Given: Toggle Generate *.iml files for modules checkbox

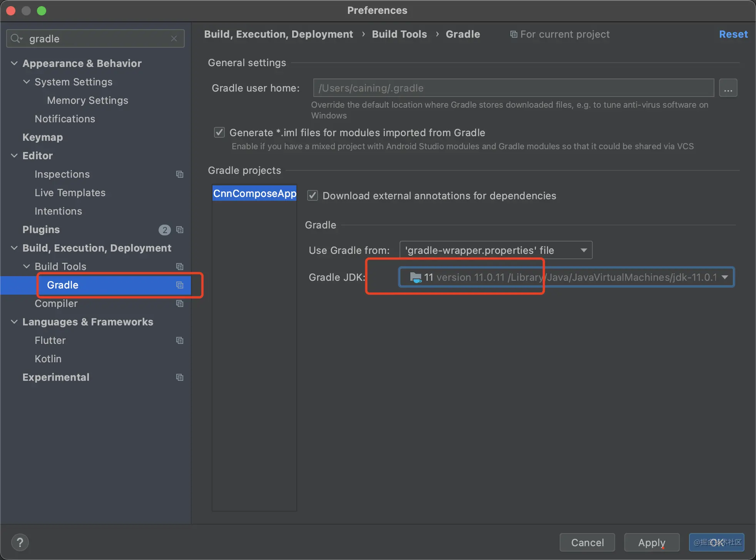Looking at the screenshot, I should pyautogui.click(x=220, y=132).
